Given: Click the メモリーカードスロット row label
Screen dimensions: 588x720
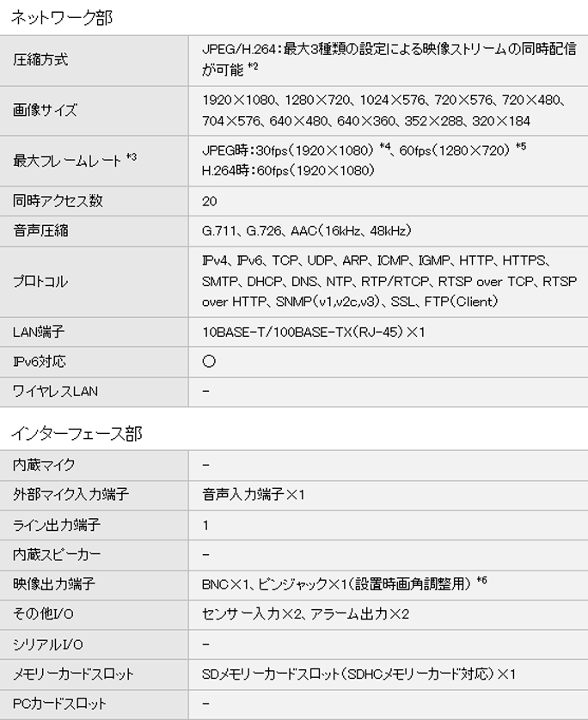Looking at the screenshot, I should [x=73, y=674].
